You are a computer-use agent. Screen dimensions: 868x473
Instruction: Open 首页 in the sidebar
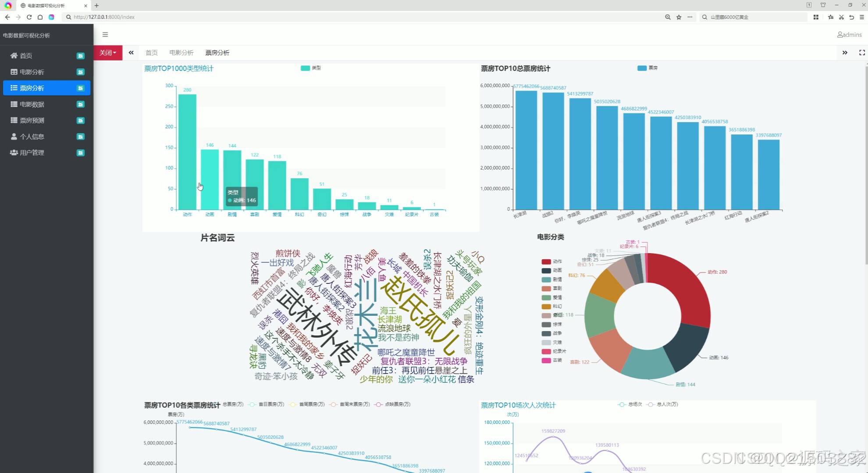tap(26, 56)
